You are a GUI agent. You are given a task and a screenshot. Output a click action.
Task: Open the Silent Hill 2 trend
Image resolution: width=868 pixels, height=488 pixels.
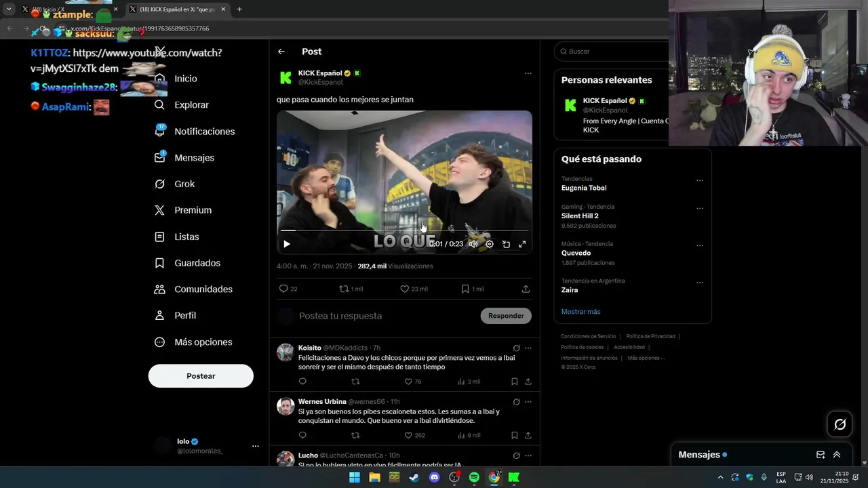click(x=580, y=216)
